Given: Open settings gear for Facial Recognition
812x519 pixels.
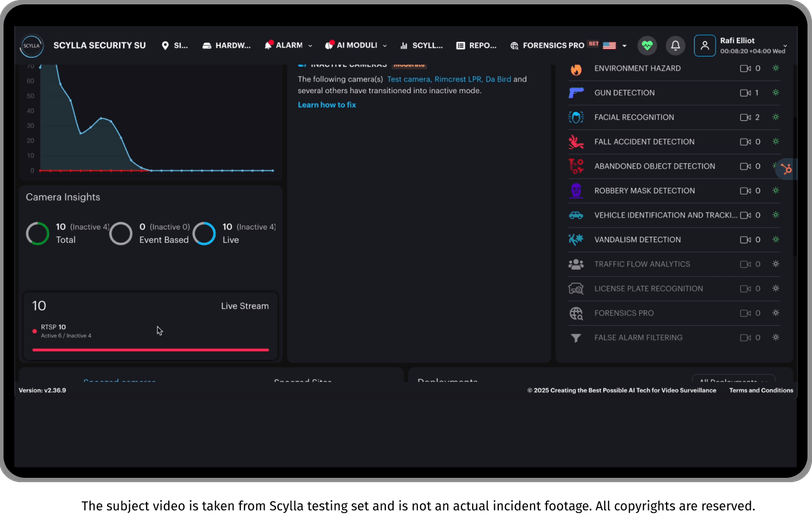Looking at the screenshot, I should tap(775, 117).
